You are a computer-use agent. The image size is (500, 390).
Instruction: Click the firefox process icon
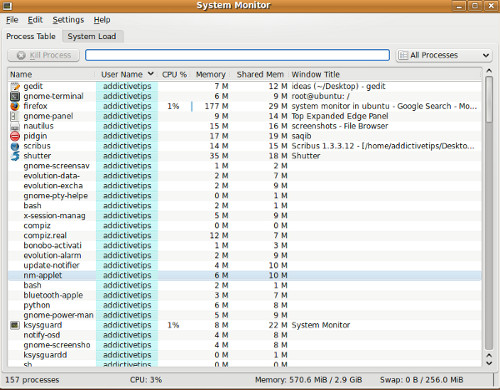(x=15, y=106)
